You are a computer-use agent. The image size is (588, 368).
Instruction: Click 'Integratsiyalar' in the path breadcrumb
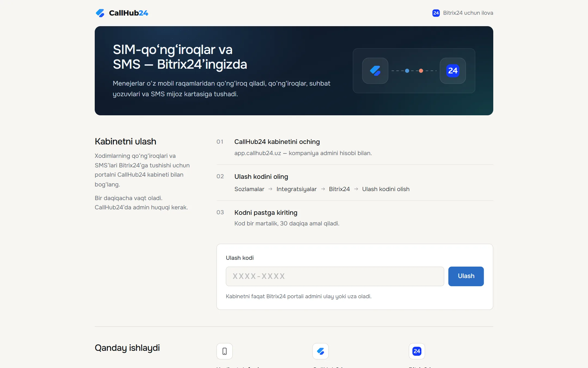tap(296, 189)
